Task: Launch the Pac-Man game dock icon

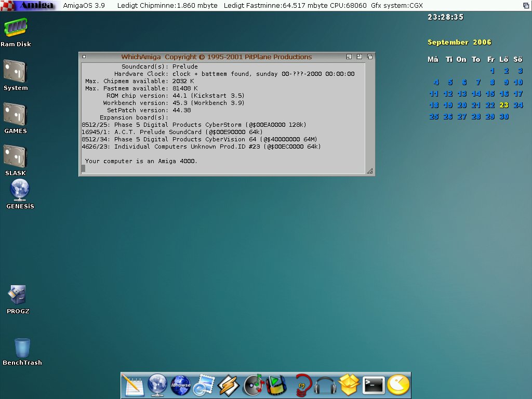Action: 398,385
